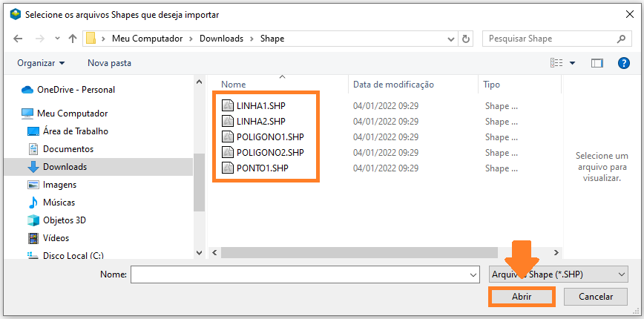644x319 pixels.
Task: Open the help question mark icon
Action: point(624,63)
